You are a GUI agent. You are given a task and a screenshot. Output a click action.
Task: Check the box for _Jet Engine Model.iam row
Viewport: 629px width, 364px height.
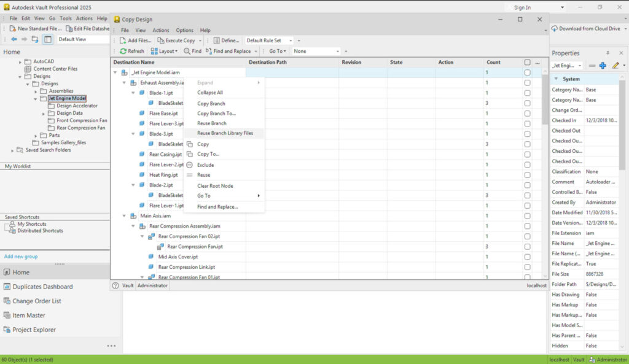pos(527,72)
